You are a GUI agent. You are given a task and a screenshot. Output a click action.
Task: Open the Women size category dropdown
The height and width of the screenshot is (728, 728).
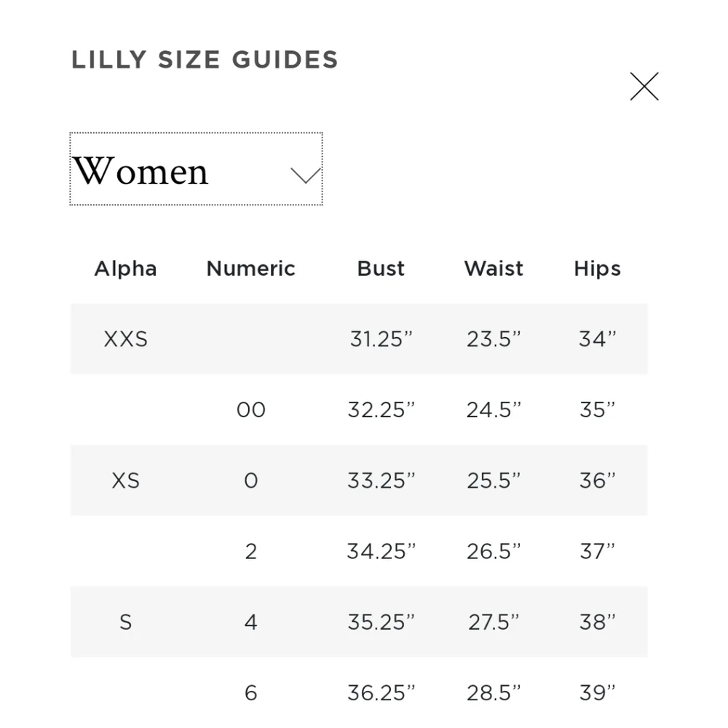[196, 170]
